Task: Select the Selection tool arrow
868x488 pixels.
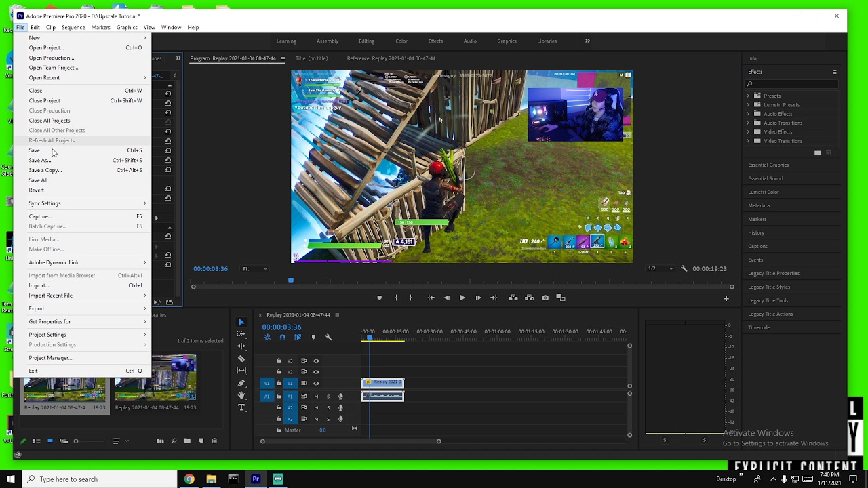Action: pos(241,322)
